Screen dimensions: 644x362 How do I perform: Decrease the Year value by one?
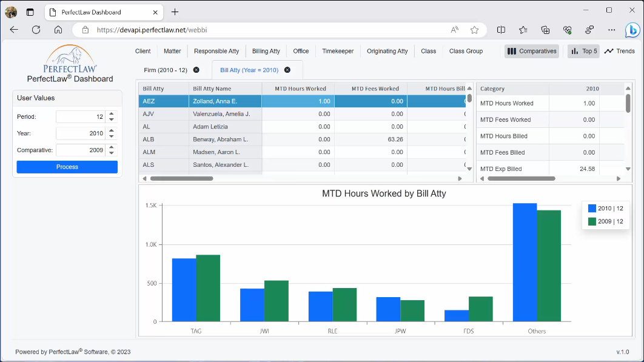tap(112, 136)
